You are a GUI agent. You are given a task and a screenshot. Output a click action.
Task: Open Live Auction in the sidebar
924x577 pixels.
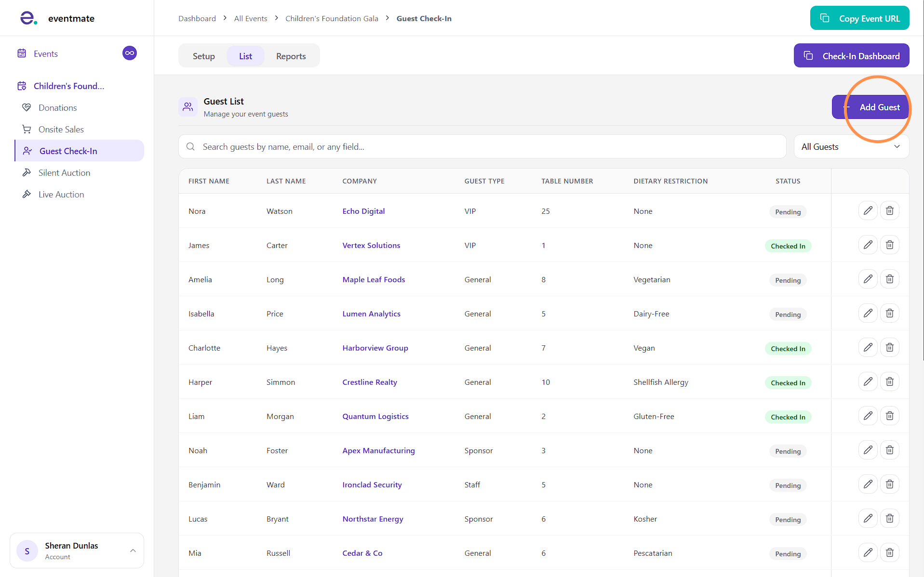[61, 195]
